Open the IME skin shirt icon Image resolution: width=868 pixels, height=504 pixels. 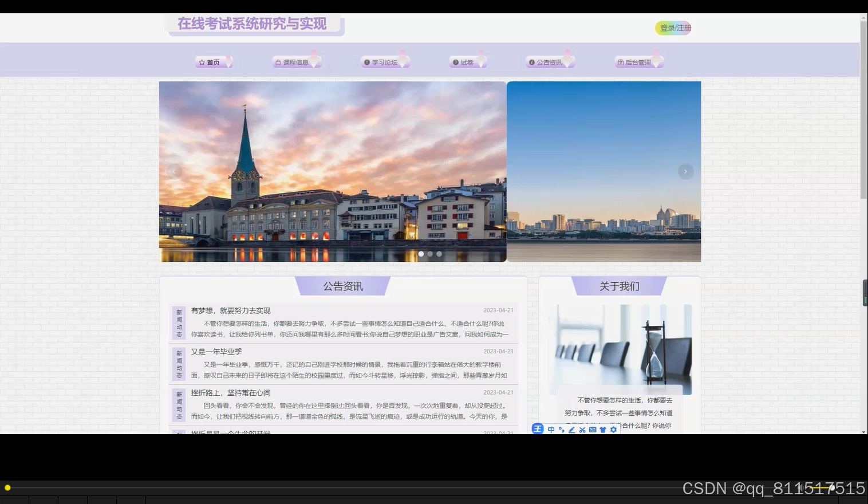click(603, 430)
